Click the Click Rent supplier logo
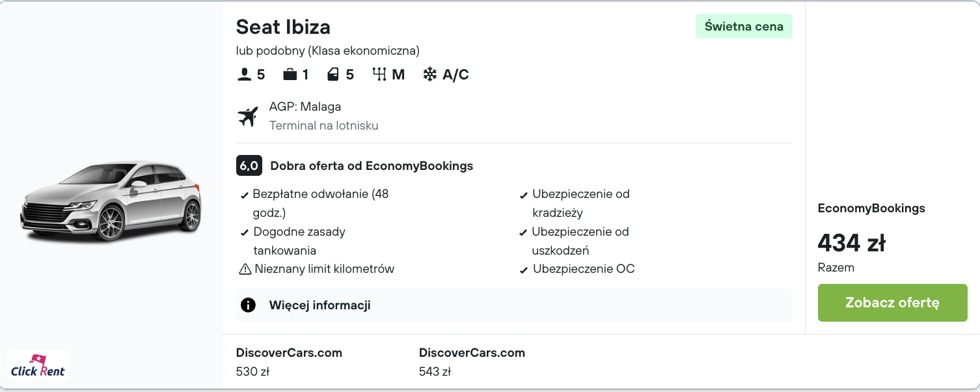This screenshot has height=392, width=980. pos(38,366)
